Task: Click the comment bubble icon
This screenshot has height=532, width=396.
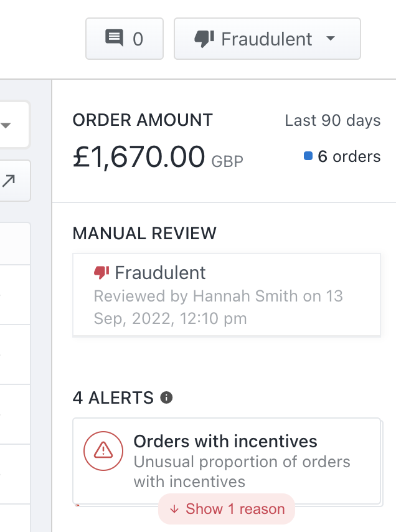Action: [x=115, y=39]
